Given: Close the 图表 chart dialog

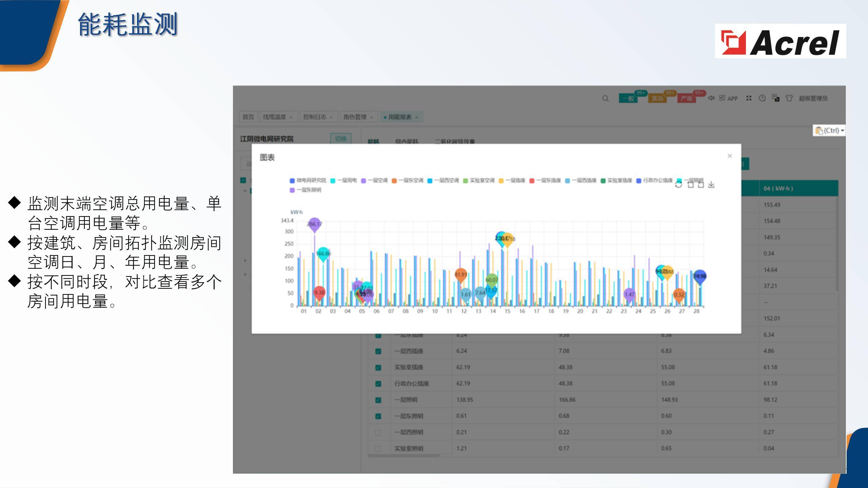Looking at the screenshot, I should (x=730, y=156).
